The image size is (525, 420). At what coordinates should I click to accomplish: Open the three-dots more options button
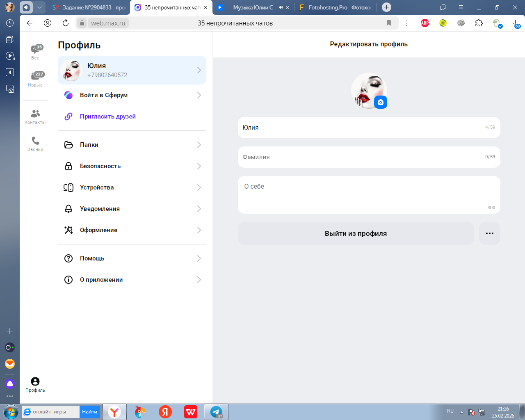[489, 233]
